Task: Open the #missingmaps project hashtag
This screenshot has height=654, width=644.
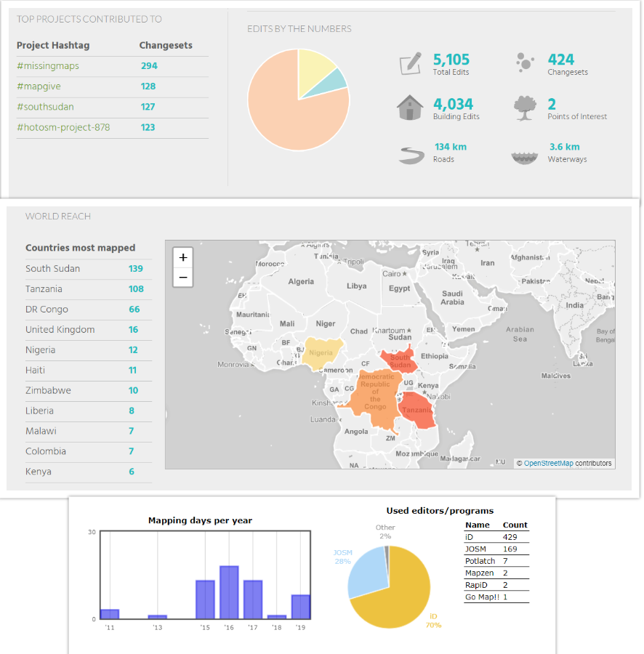Action: tap(48, 66)
